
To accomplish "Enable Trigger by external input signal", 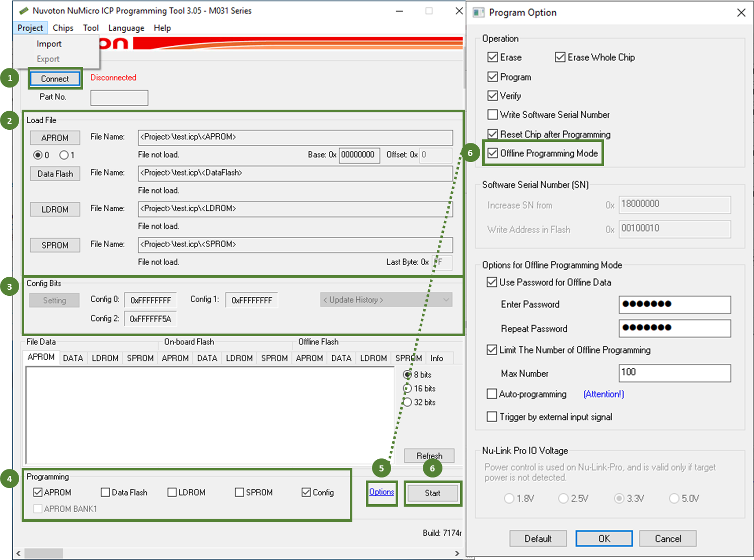I will coord(492,417).
